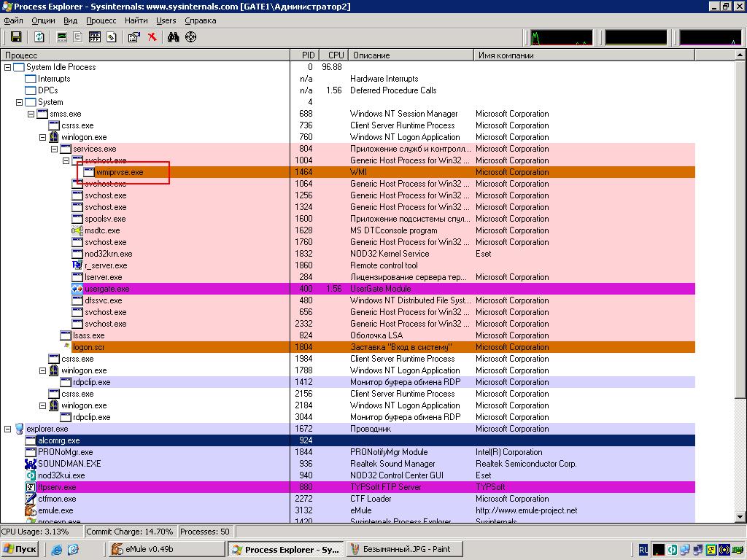Collapse the System tree node
Screen dimensions: 747x560
19,102
